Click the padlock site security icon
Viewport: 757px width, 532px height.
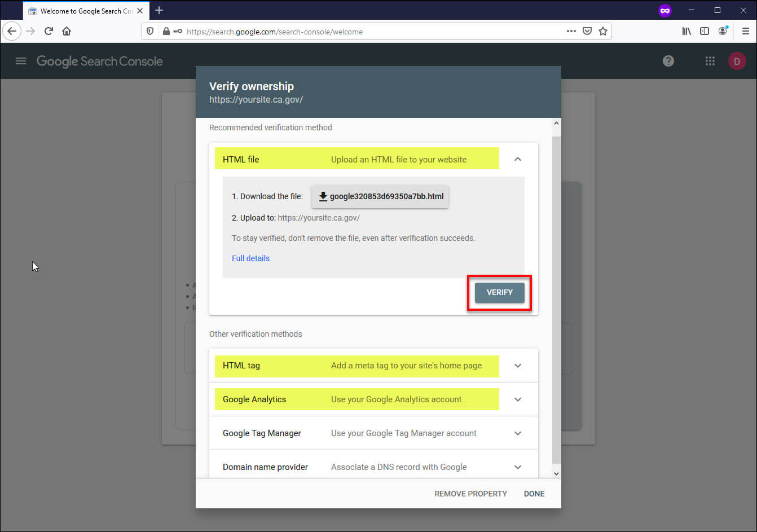pyautogui.click(x=166, y=32)
